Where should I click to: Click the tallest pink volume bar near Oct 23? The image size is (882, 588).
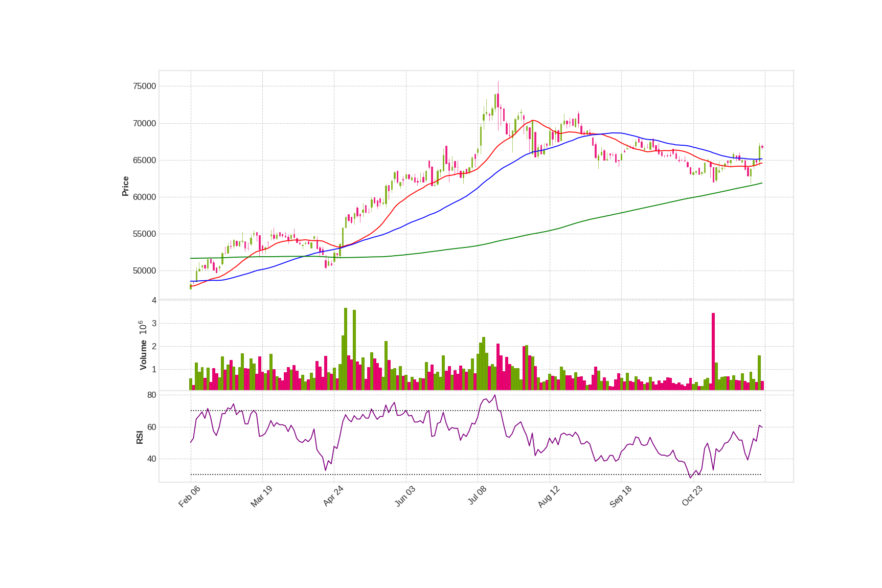tap(713, 352)
